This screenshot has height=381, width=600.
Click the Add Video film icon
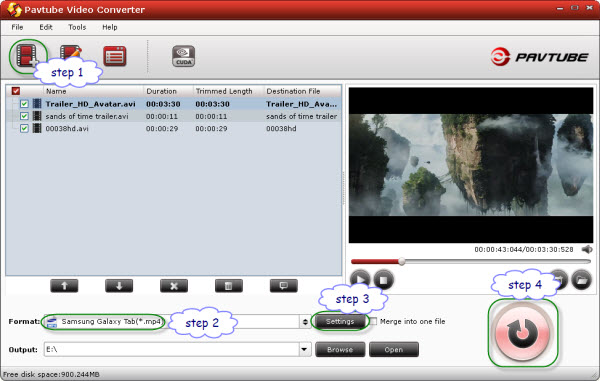pyautogui.click(x=27, y=56)
